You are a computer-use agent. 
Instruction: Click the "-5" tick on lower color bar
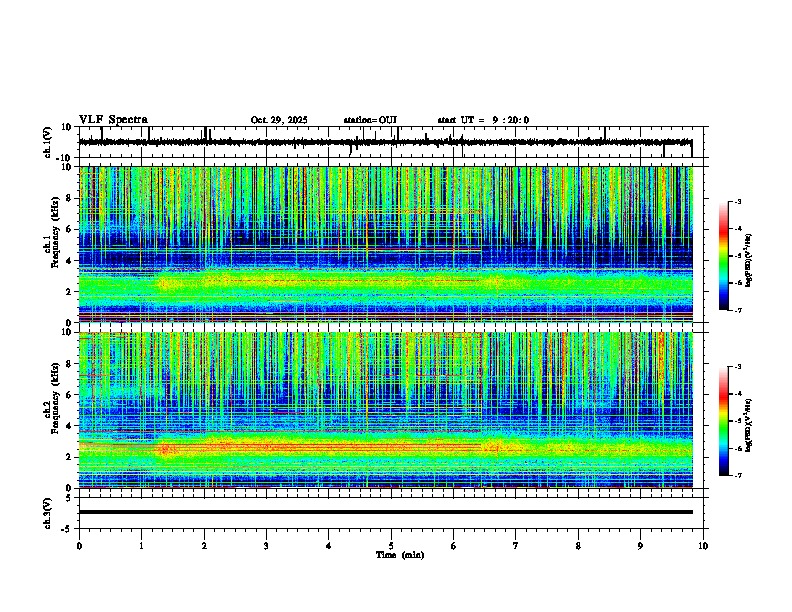pos(737,421)
